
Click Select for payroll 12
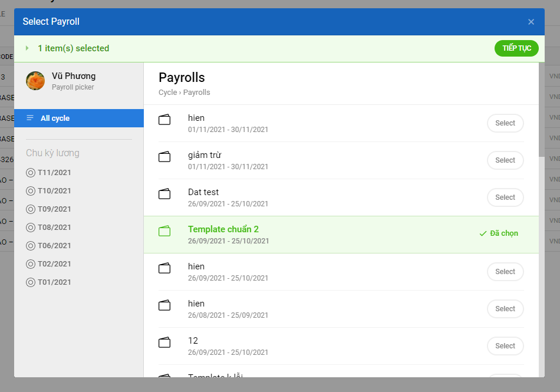(x=505, y=346)
